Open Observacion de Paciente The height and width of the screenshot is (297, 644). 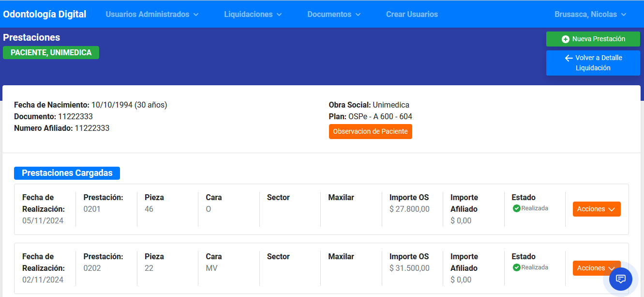[371, 131]
